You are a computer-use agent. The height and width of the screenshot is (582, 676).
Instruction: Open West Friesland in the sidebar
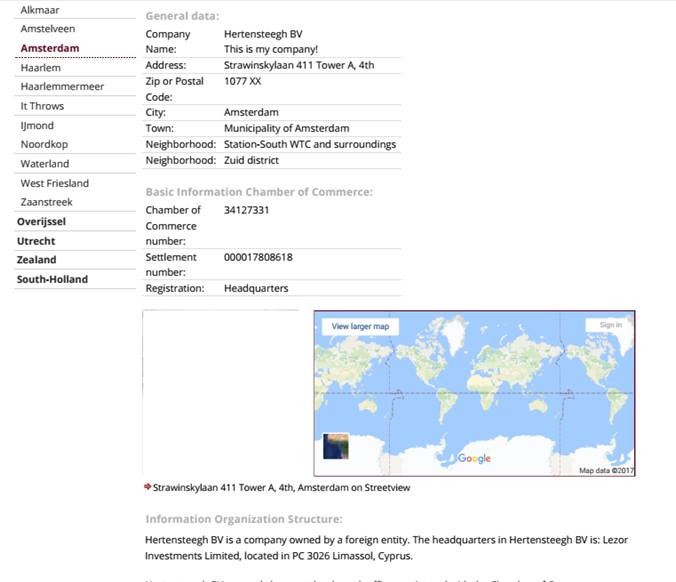coord(54,183)
